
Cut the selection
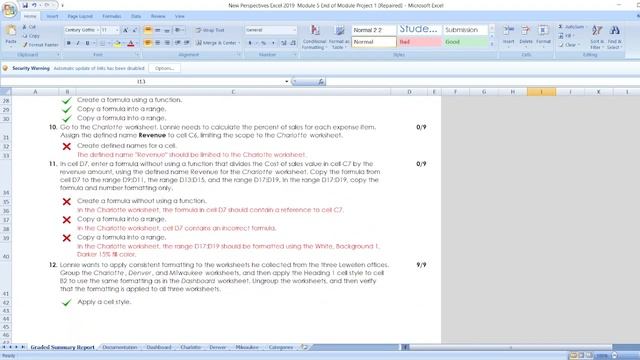(x=29, y=27)
